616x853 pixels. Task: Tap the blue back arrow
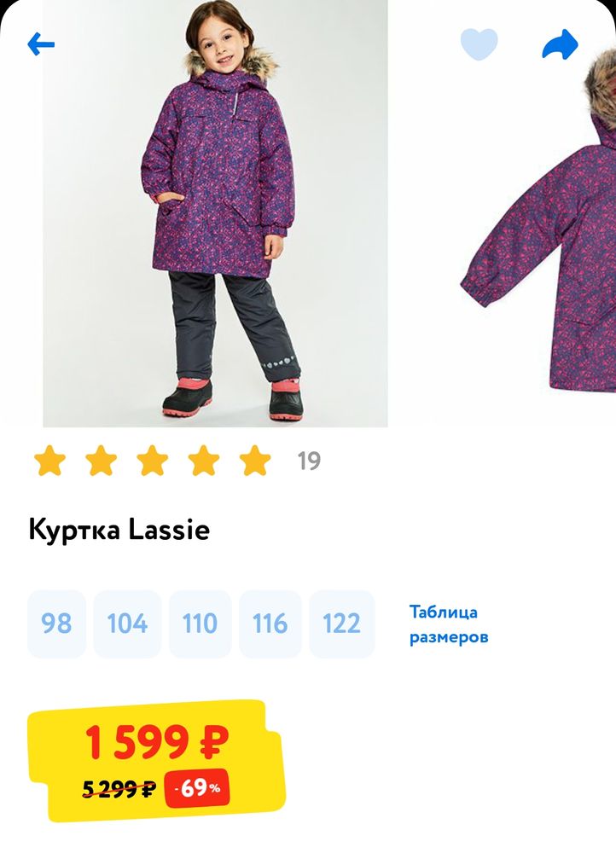pyautogui.click(x=41, y=44)
